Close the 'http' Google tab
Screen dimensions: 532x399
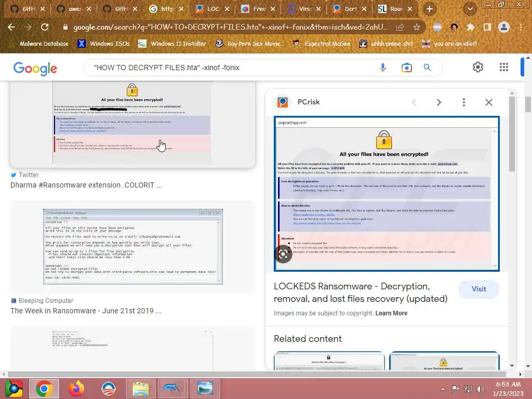(181, 9)
